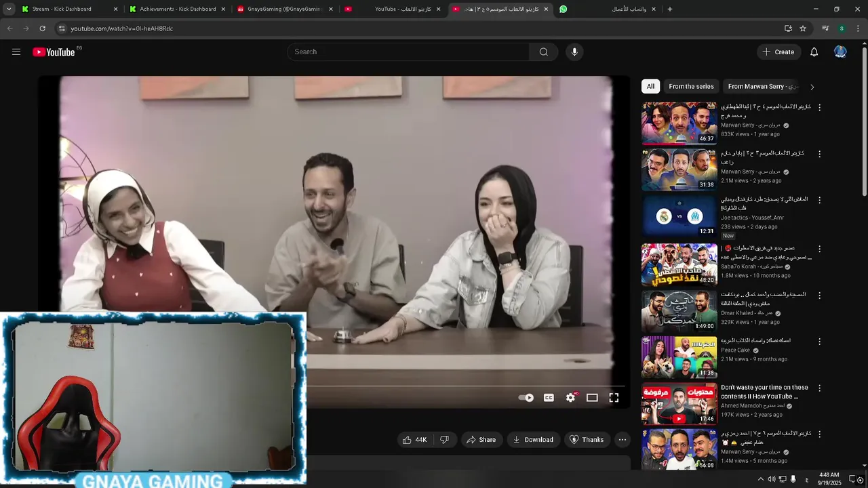Screen dimensions: 868x488
Task: Click the Create button
Action: point(778,52)
